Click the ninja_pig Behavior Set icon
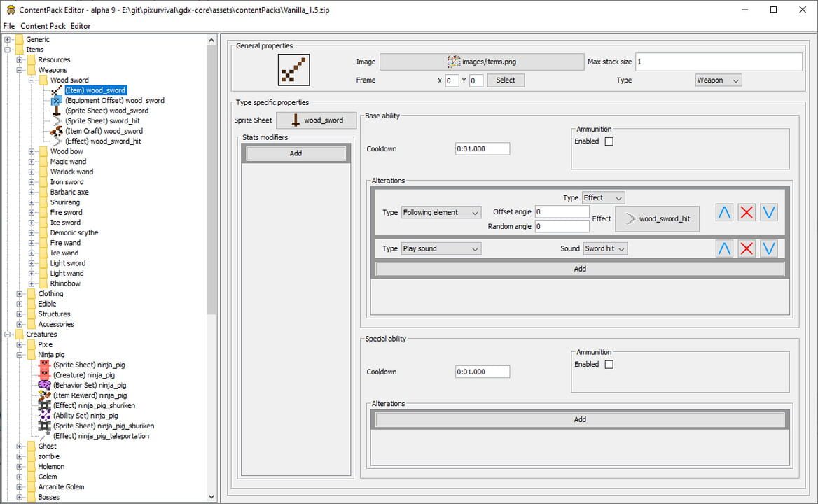 coord(45,385)
